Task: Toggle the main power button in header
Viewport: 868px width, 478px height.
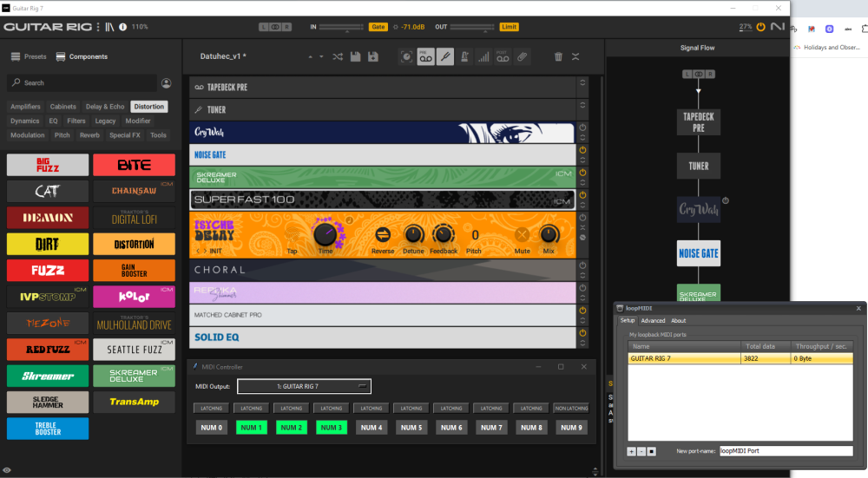Action: 760,27
